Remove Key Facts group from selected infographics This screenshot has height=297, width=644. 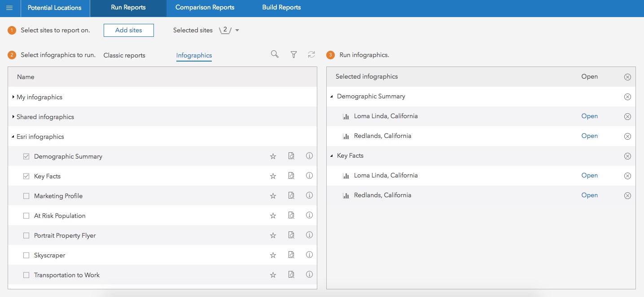[x=627, y=156]
